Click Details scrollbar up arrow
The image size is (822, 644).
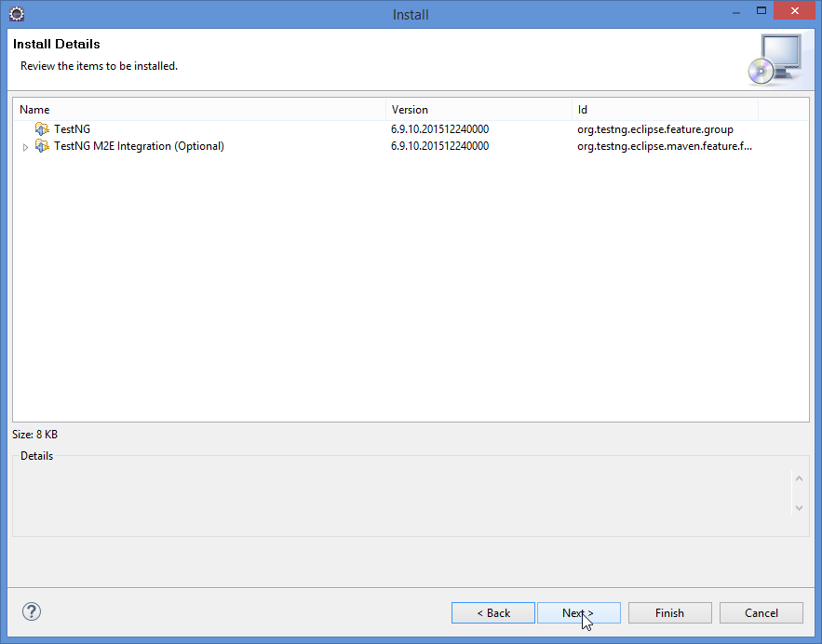[799, 478]
